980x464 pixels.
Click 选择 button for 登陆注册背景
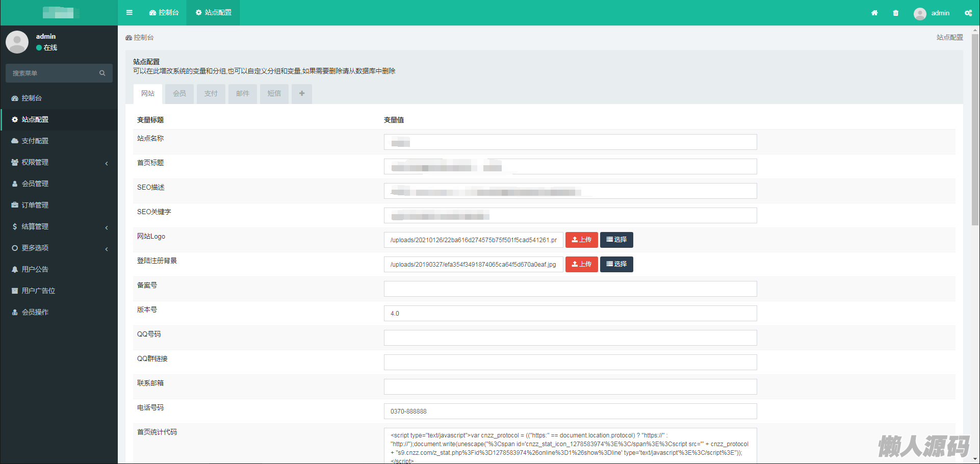pyautogui.click(x=616, y=265)
